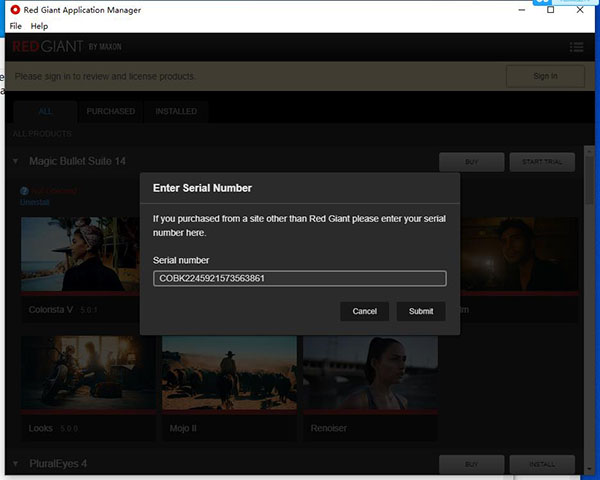Switch to the Purchased tab
Image resolution: width=600 pixels, height=480 pixels.
[x=110, y=111]
